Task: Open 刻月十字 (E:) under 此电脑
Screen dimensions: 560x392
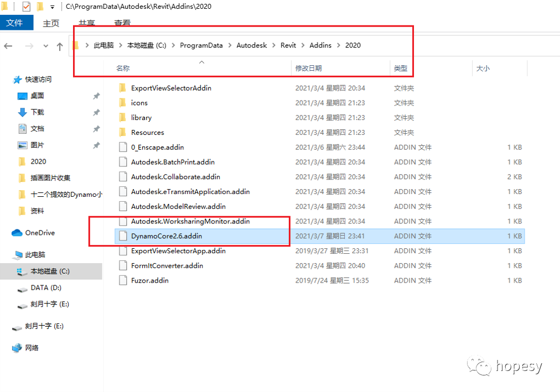Action: (x=50, y=304)
